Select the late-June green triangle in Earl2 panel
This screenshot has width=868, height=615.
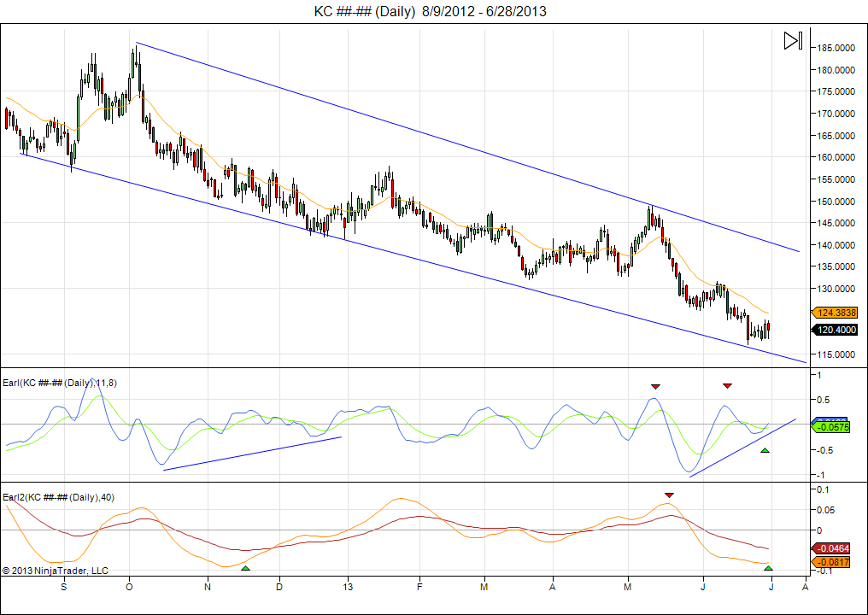click(x=768, y=568)
